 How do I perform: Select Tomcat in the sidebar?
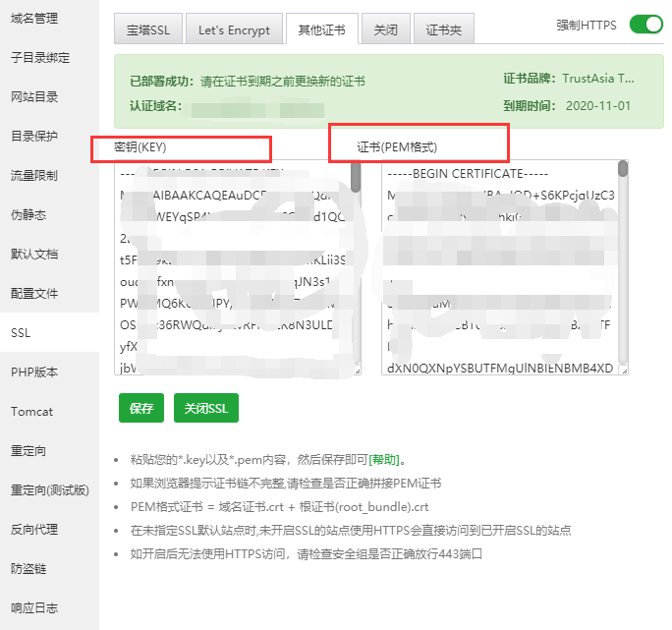32,411
